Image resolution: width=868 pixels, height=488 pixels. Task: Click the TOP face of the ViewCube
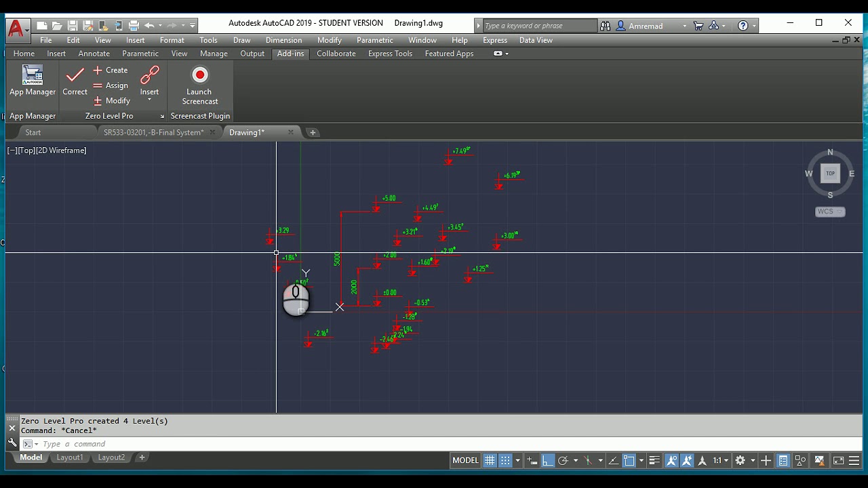(830, 174)
